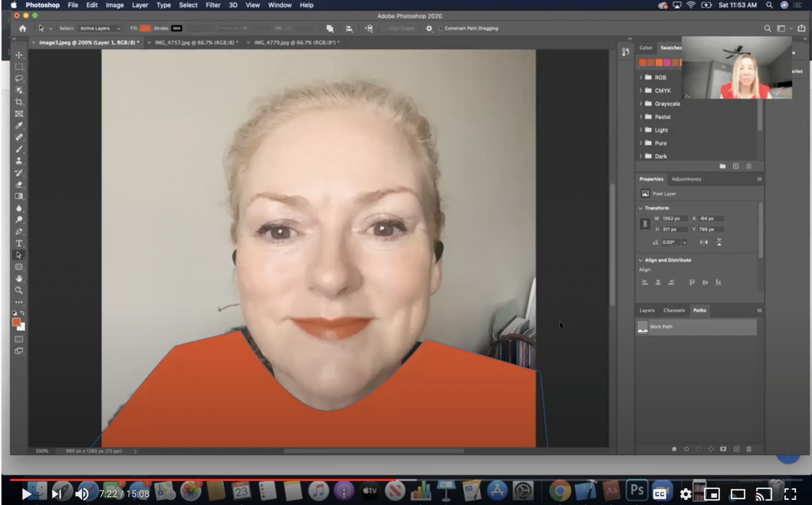812x505 pixels.
Task: Switch to the Layers panel tab
Action: (x=647, y=310)
